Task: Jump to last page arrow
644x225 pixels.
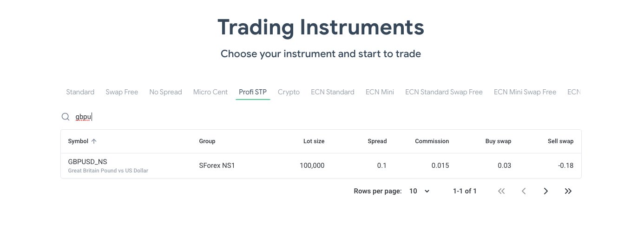Action: coord(568,191)
